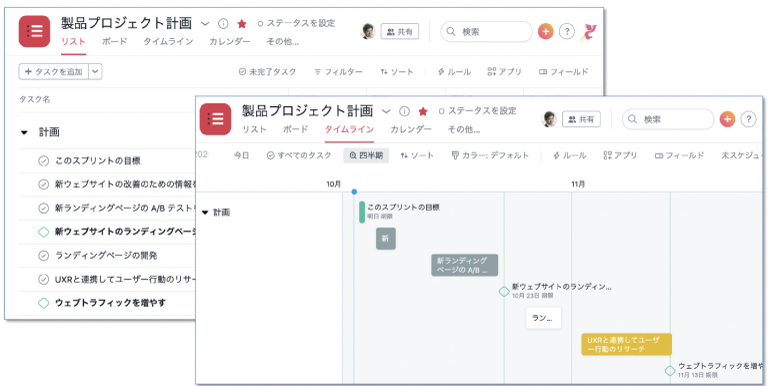
Task: Click the red project list icon in back window
Action: pos(34,31)
